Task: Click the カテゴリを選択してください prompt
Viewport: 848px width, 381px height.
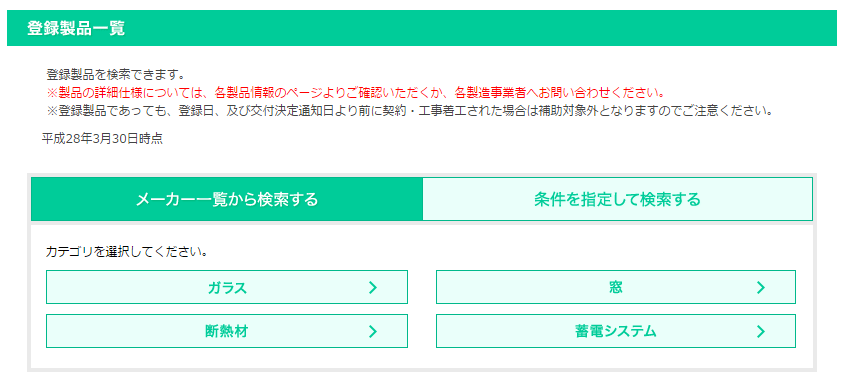Action: coord(128,252)
